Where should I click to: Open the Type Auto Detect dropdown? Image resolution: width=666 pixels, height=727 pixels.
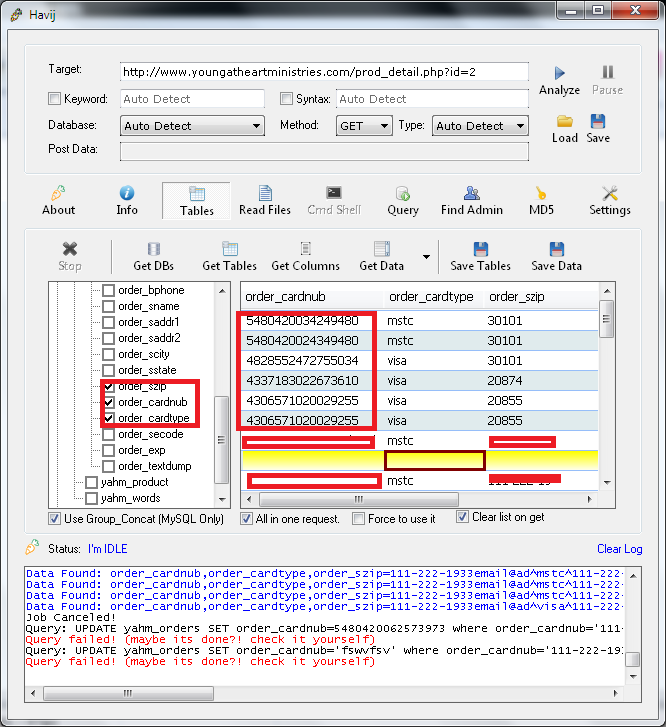click(x=480, y=126)
